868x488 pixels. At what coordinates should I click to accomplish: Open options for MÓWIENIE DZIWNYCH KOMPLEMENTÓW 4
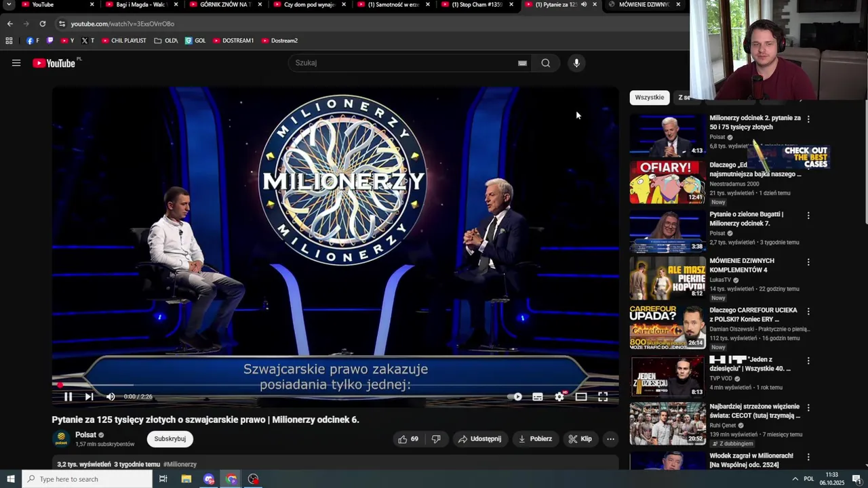(x=808, y=262)
